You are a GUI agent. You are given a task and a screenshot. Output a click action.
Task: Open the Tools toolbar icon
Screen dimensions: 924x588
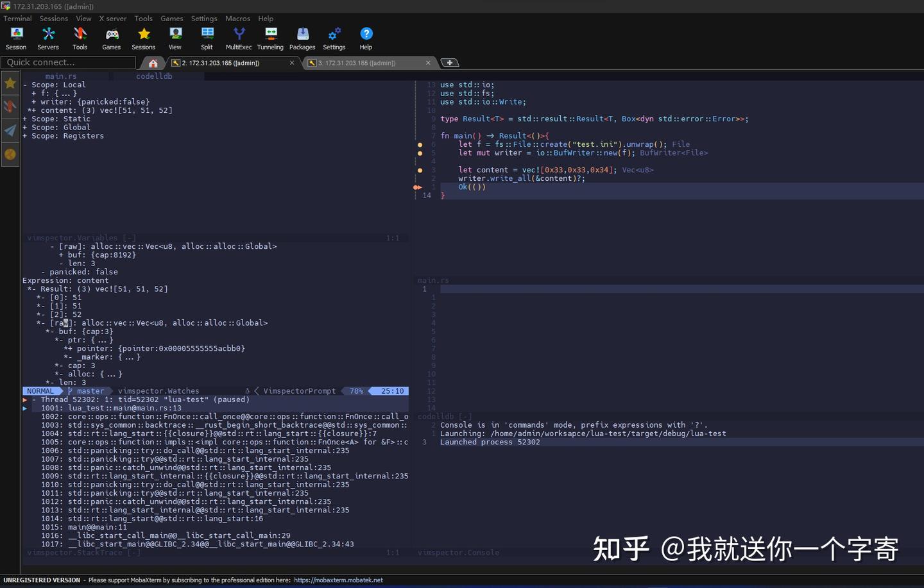click(80, 37)
